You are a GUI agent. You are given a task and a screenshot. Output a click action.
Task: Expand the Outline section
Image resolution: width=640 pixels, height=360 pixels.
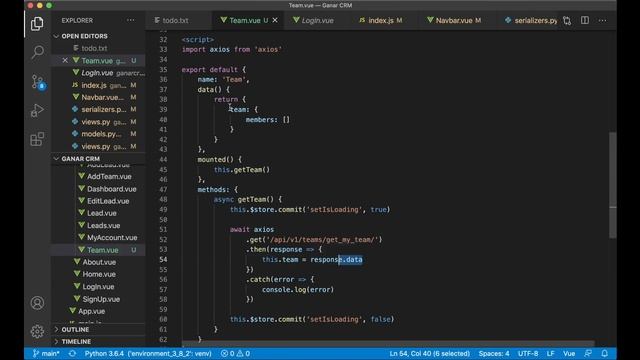pos(75,329)
